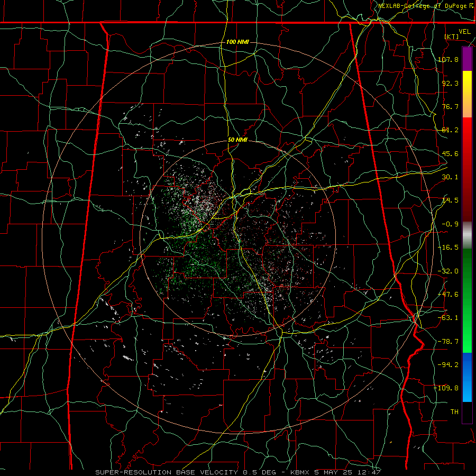The height and width of the screenshot is (476, 476).
Task: Click the 14.5 legend value
Action: [450, 200]
